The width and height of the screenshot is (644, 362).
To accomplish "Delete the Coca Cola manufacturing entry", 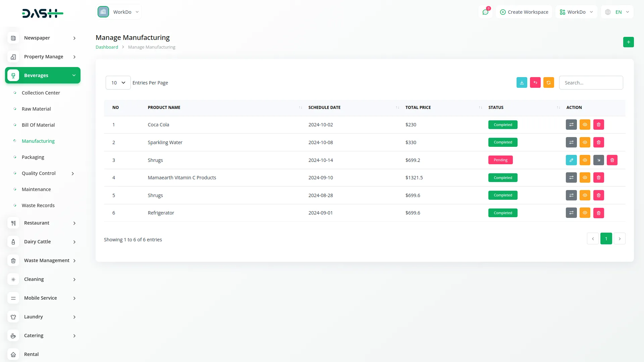I will pyautogui.click(x=598, y=125).
